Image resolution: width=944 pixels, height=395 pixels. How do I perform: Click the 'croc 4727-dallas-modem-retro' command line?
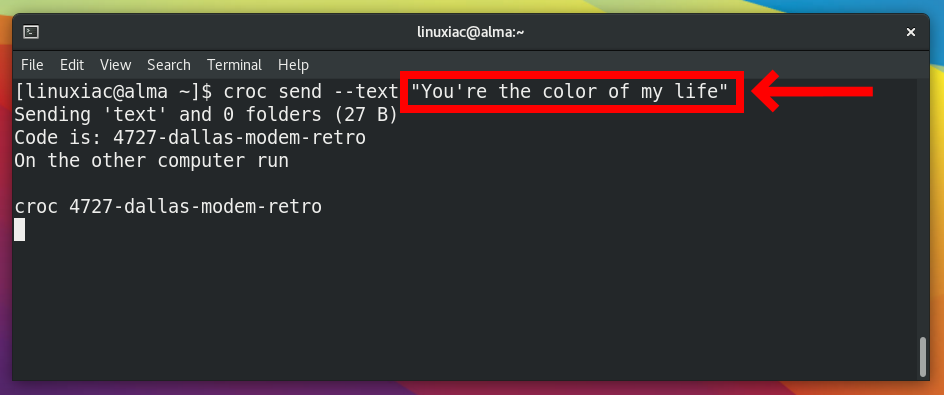coord(168,207)
